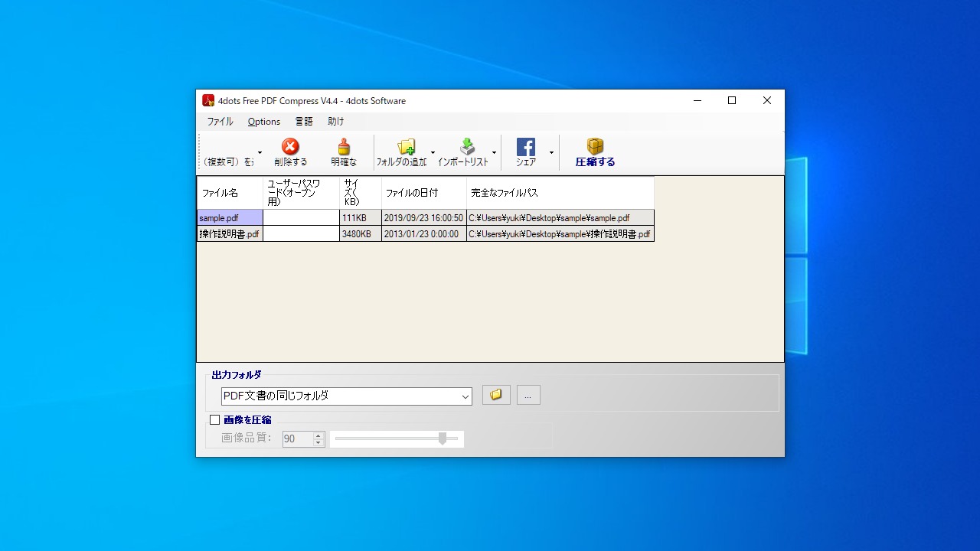Open the Options menu

(x=264, y=122)
